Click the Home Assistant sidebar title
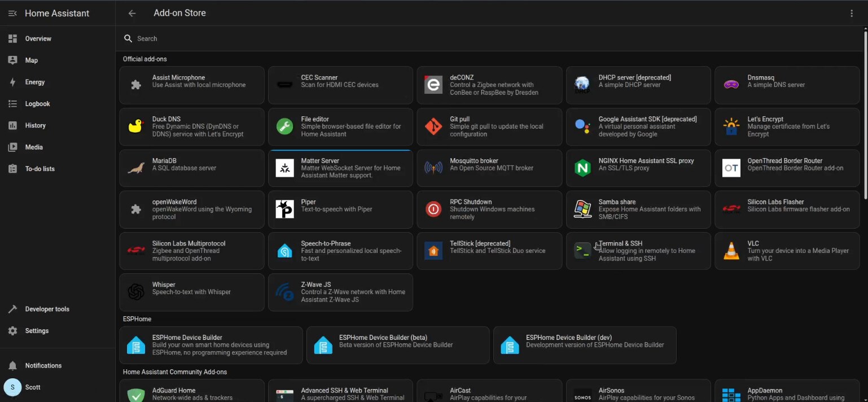 pyautogui.click(x=57, y=14)
